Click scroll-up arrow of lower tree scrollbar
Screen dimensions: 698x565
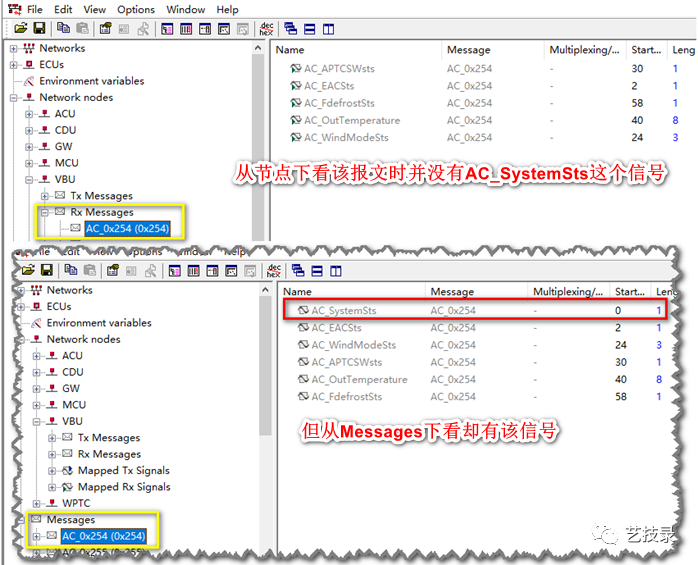pyautogui.click(x=265, y=289)
